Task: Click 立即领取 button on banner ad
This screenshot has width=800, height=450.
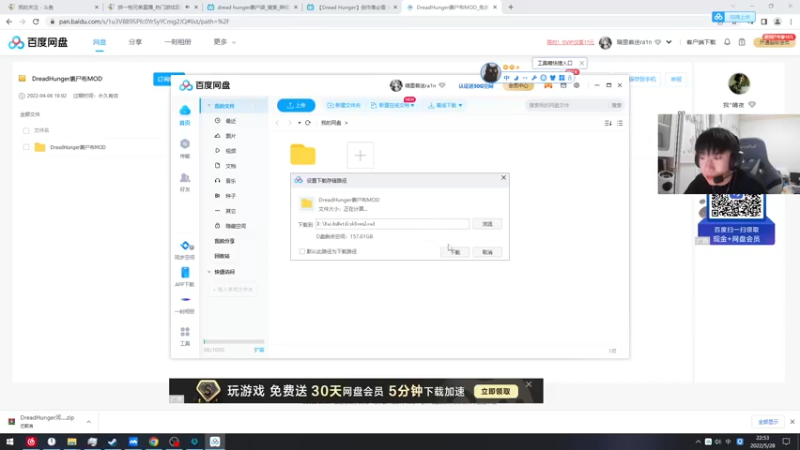Action: (495, 391)
